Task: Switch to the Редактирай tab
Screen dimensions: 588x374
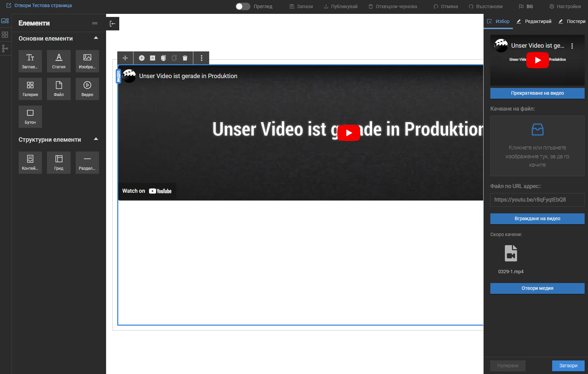Action: point(534,21)
